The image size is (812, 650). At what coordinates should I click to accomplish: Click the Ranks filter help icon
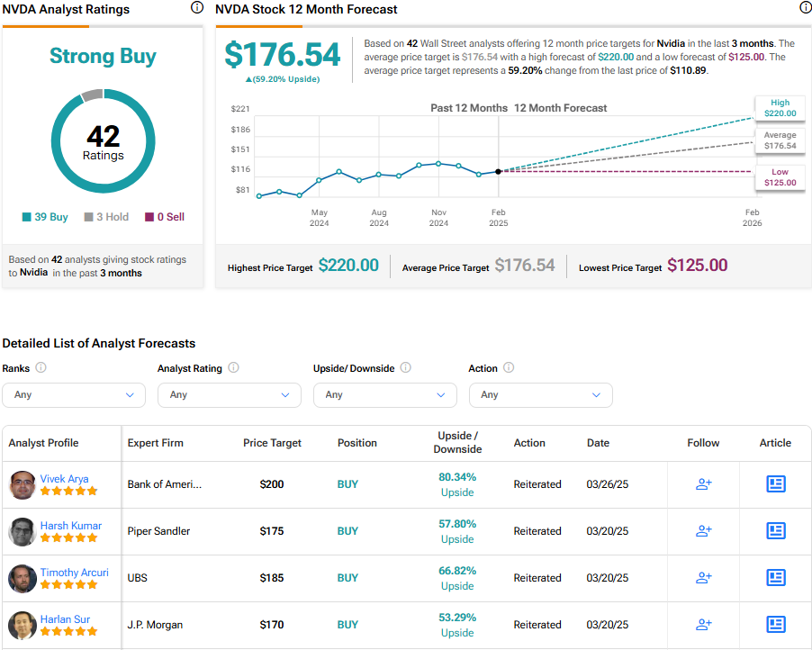pyautogui.click(x=41, y=368)
